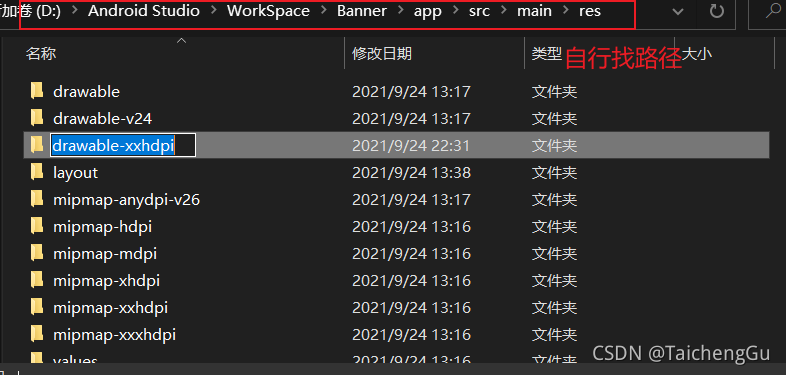786x375 pixels.
Task: Select the drawable folder name
Action: click(x=86, y=92)
